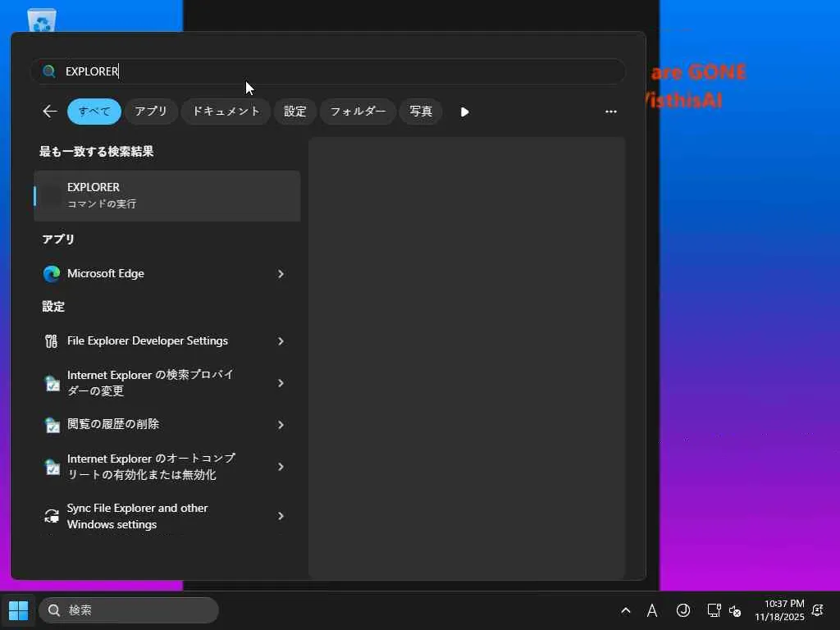Click the icon for Internet Explorer の検索プロバイダーの変更
The width and height of the screenshot is (840, 630).
pos(52,383)
